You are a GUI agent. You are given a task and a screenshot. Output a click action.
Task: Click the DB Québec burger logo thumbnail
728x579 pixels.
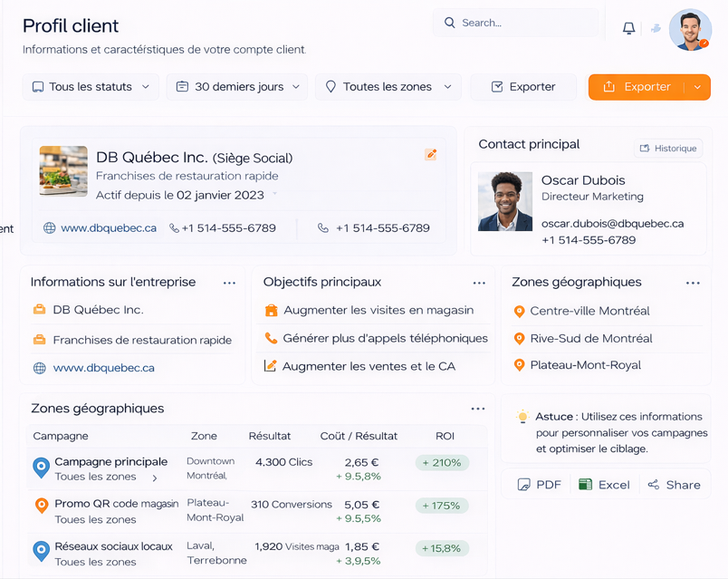click(63, 171)
